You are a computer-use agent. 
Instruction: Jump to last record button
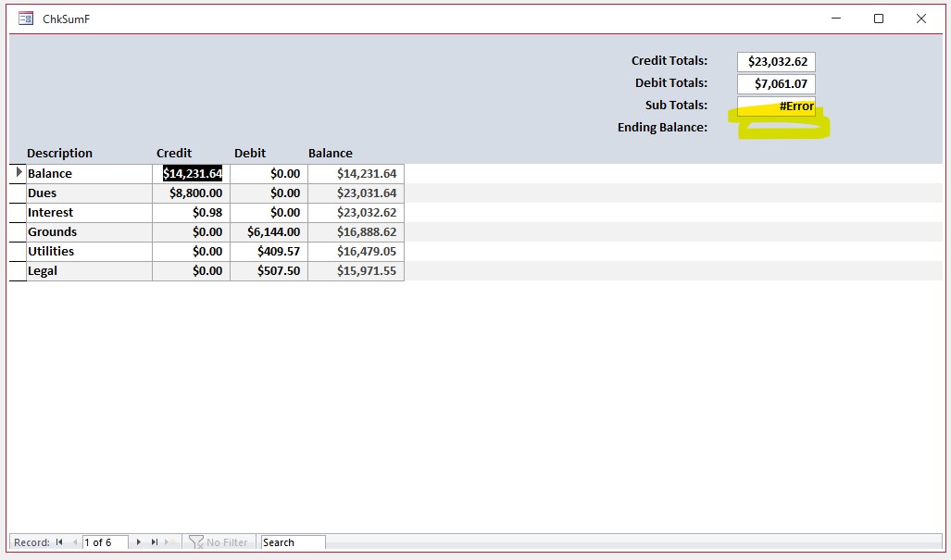(155, 542)
